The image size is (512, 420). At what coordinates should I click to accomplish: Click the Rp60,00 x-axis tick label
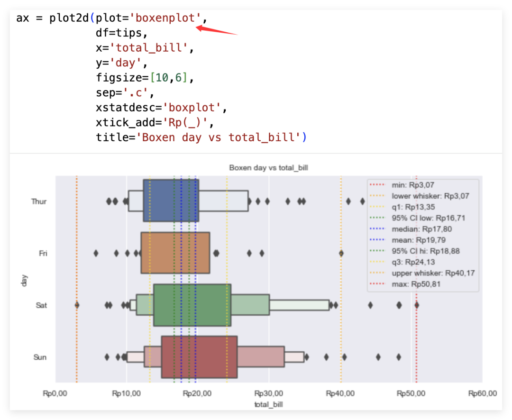click(x=483, y=393)
